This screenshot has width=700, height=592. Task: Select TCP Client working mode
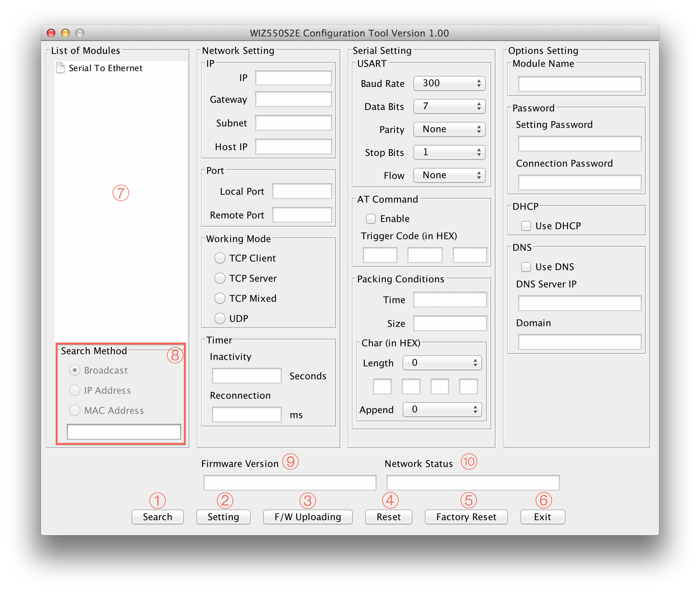(x=220, y=258)
